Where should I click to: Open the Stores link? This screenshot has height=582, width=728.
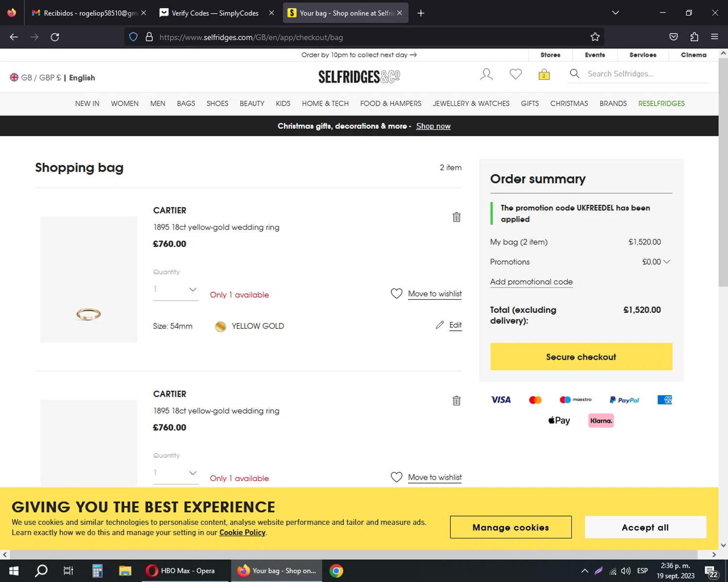coord(550,55)
